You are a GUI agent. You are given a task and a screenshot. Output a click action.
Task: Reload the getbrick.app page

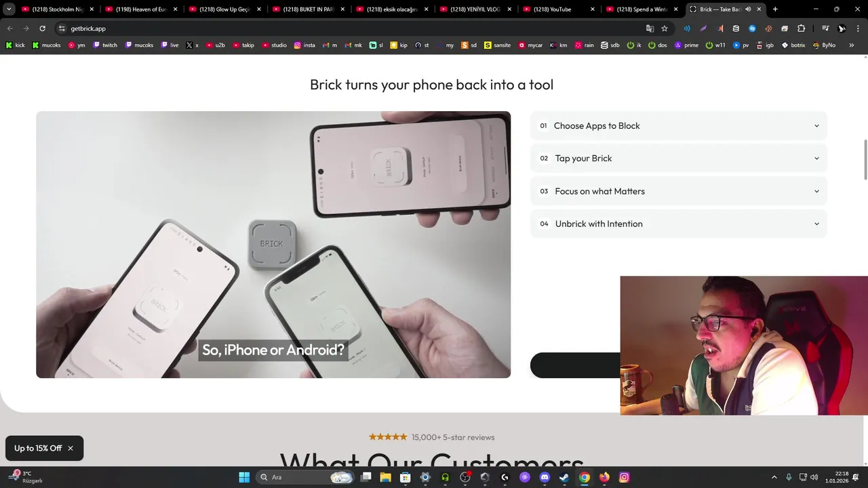pos(42,28)
